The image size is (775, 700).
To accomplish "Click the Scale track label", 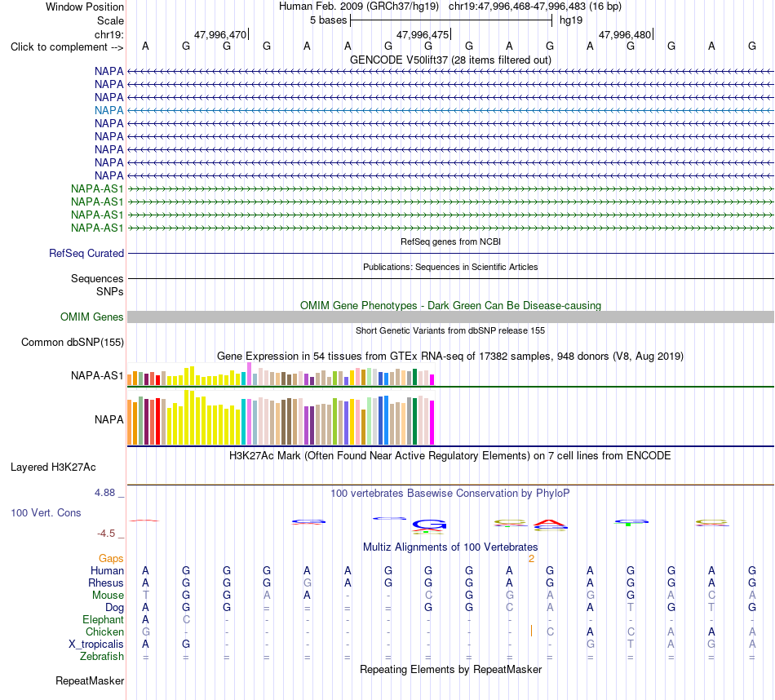I will click(110, 20).
